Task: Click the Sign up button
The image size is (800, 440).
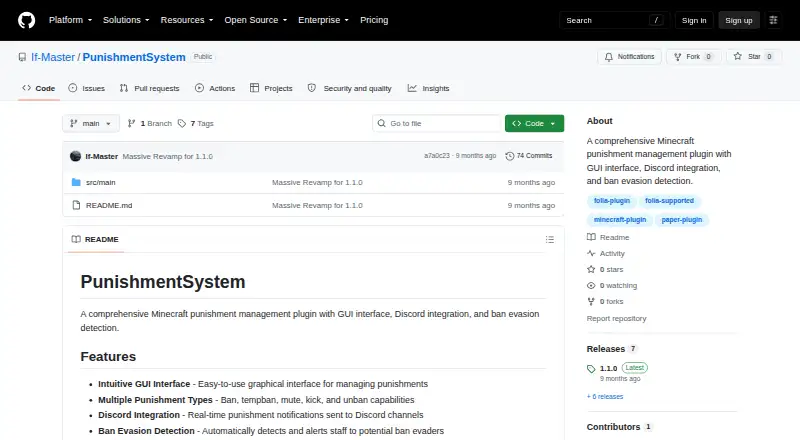Action: [739, 20]
